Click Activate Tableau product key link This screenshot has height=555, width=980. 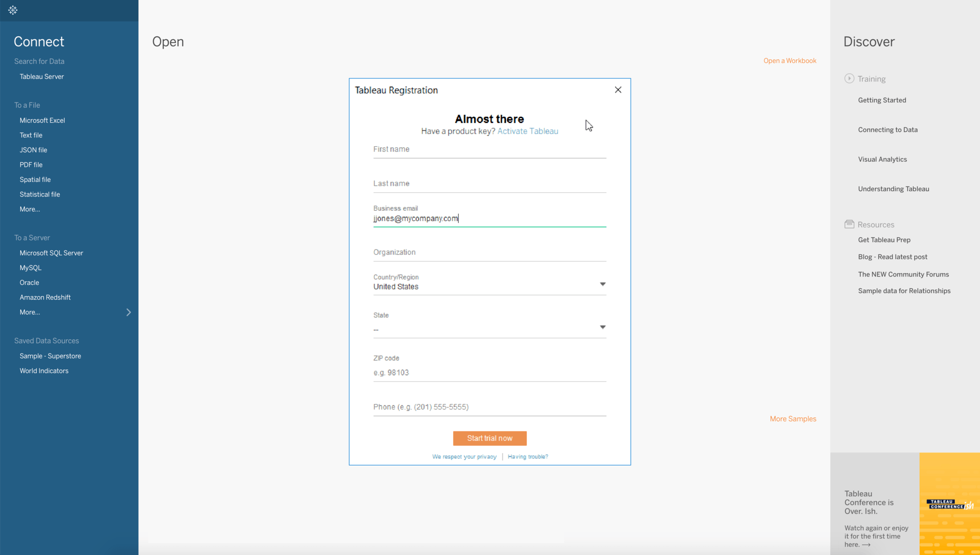tap(528, 131)
